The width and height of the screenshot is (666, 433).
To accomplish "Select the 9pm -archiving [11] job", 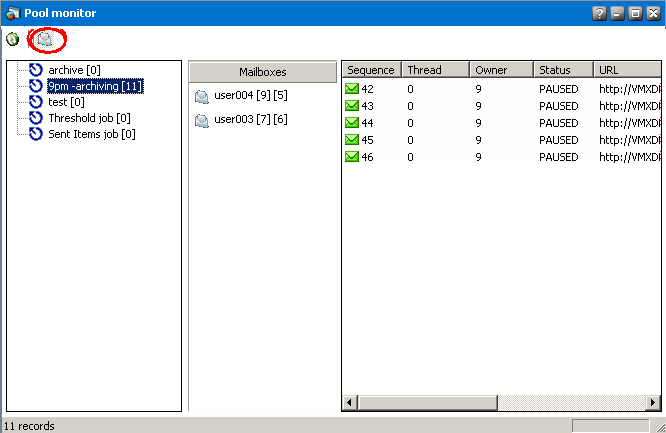I will point(95,86).
